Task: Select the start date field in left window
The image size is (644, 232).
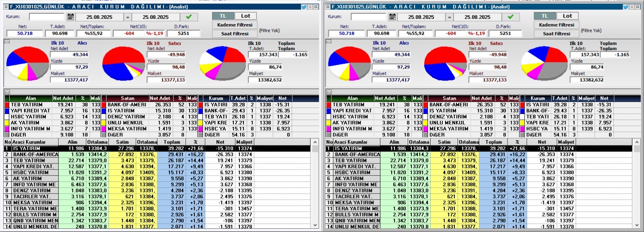Action: pos(99,17)
